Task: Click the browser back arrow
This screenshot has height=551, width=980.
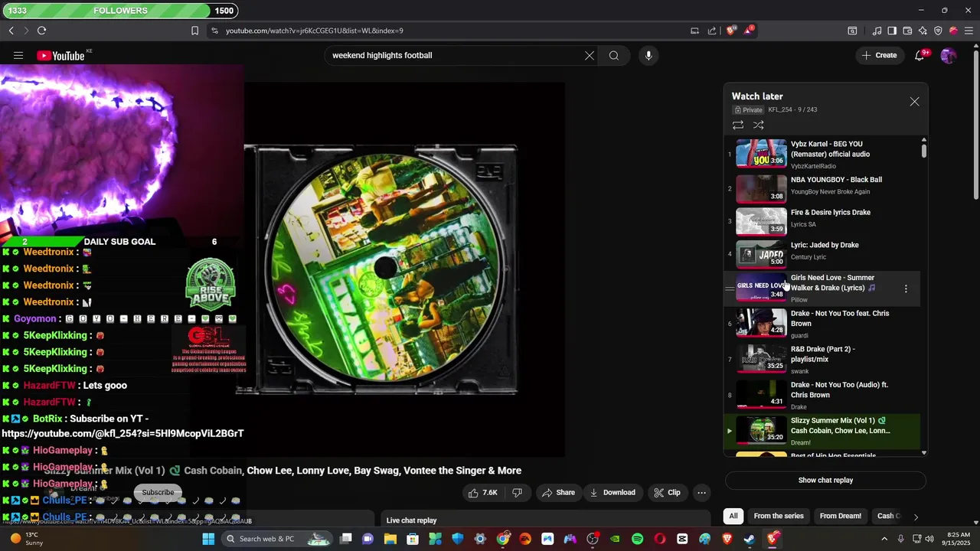Action: [11, 31]
